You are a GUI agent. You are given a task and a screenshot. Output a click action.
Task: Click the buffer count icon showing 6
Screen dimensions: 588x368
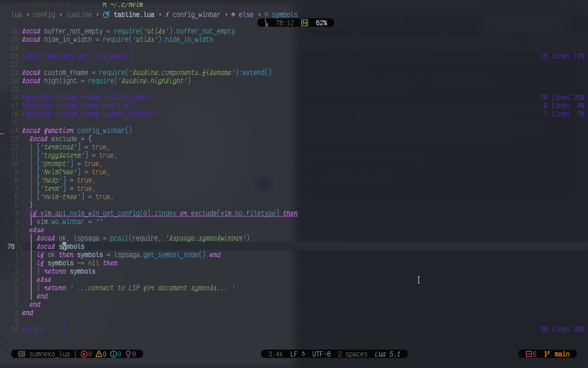pyautogui.click(x=529, y=354)
